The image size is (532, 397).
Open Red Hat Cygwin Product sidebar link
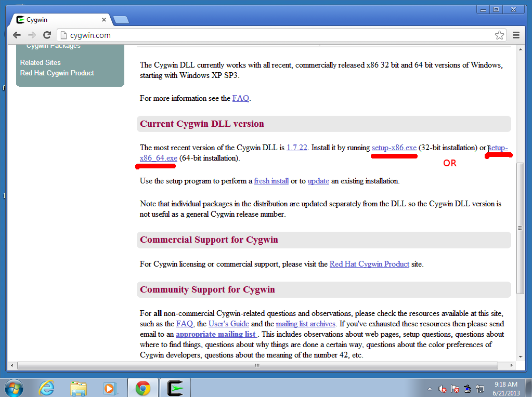(57, 73)
